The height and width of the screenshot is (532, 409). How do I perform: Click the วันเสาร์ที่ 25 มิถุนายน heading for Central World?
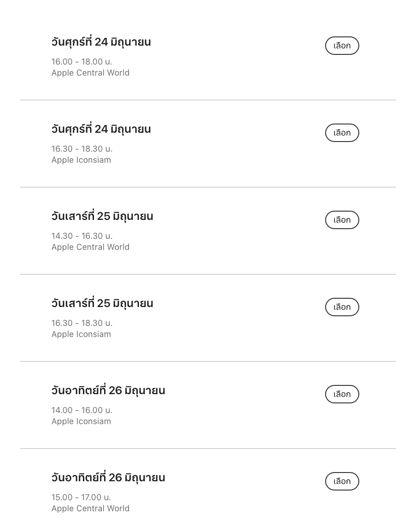point(102,216)
